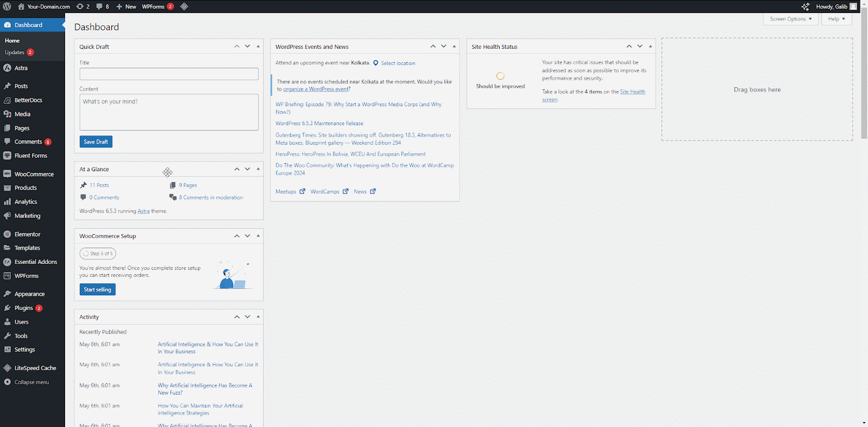Click the Analytics bar chart icon
The width and height of the screenshot is (868, 427).
click(x=7, y=202)
